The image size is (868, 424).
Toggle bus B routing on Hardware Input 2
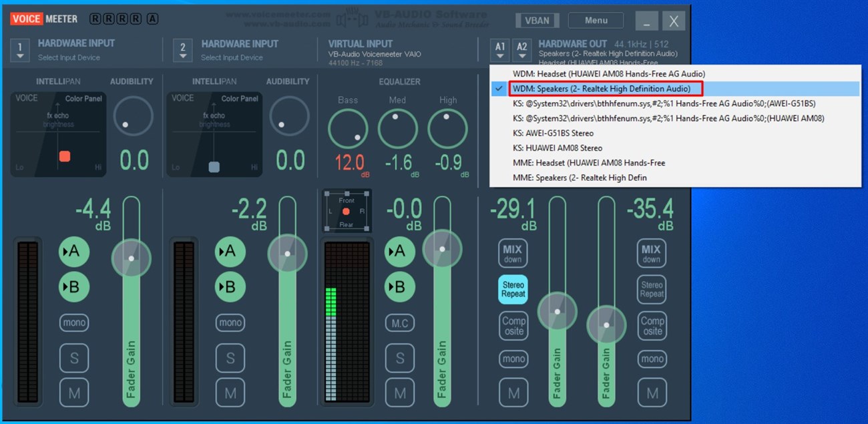(230, 287)
